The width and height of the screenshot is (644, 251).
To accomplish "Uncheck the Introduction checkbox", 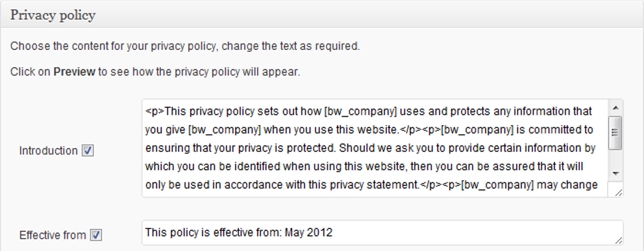I will pyautogui.click(x=88, y=151).
